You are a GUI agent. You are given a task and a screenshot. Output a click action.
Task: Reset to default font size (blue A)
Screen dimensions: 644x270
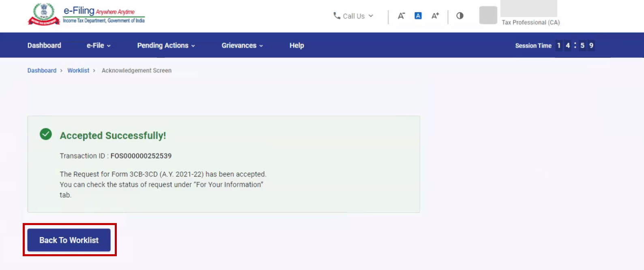coord(418,16)
